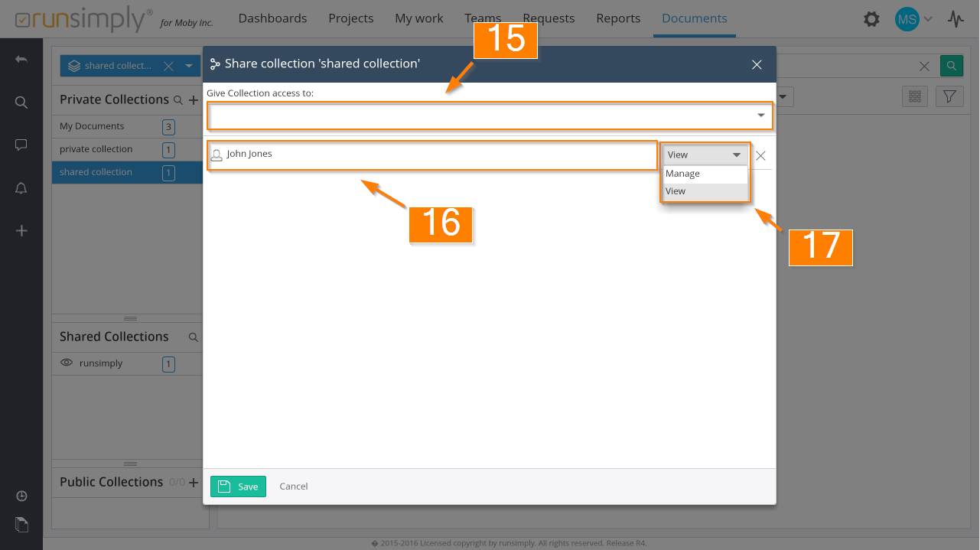Viewport: 980px width, 550px height.
Task: Open the activity pulse icon
Action: click(x=956, y=19)
